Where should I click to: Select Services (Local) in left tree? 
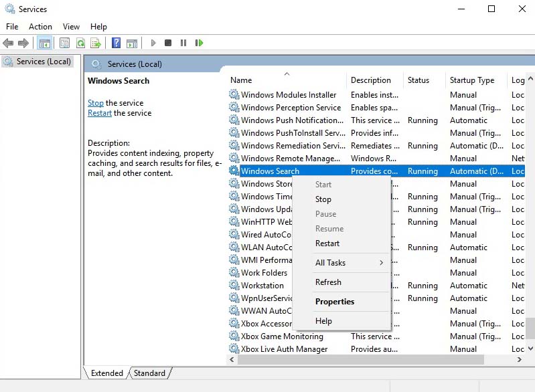(x=37, y=62)
